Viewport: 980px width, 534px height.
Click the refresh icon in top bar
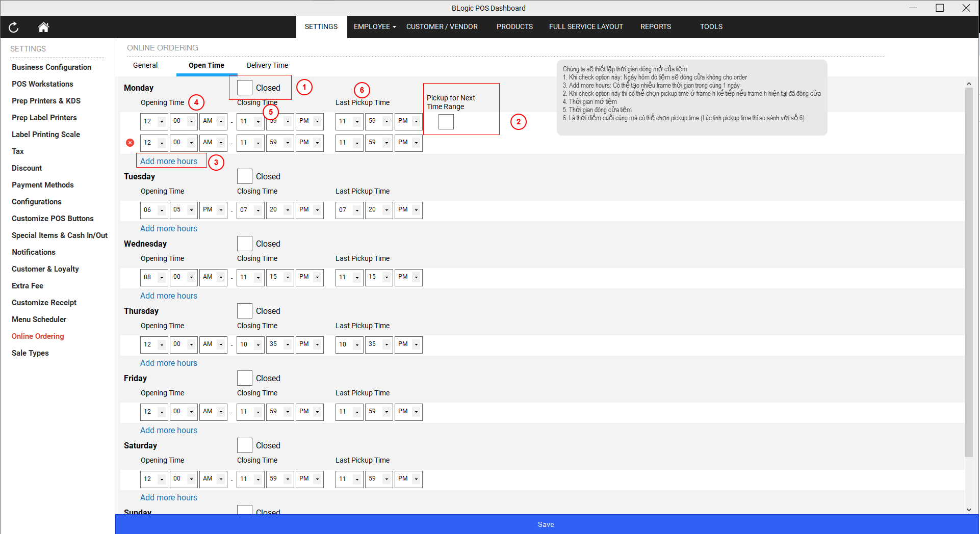(14, 28)
